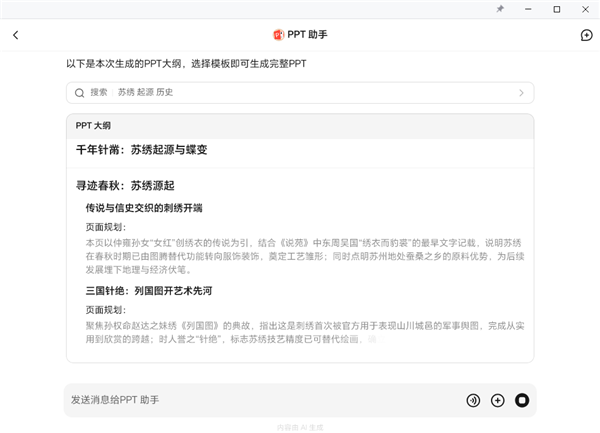This screenshot has height=433, width=600.
Task: Open the 搜索 苏绣 起源 历史 result row
Action: point(300,93)
